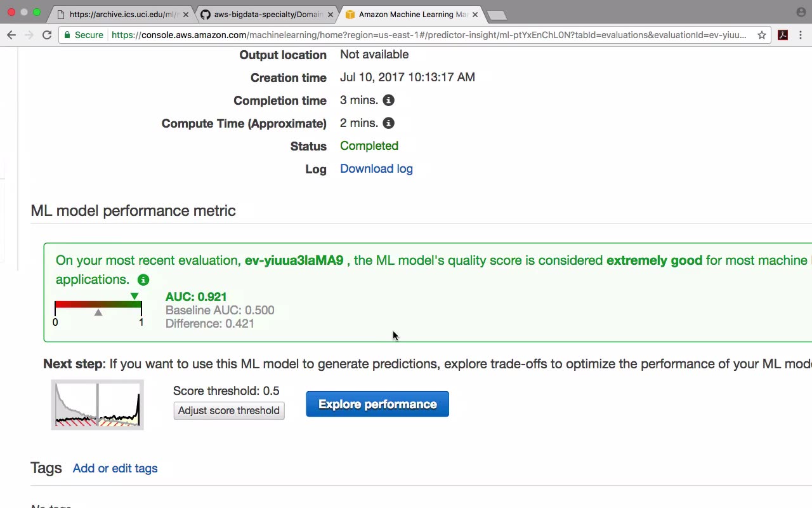
Task: Click the Output location Not available value
Action: pyautogui.click(x=374, y=55)
